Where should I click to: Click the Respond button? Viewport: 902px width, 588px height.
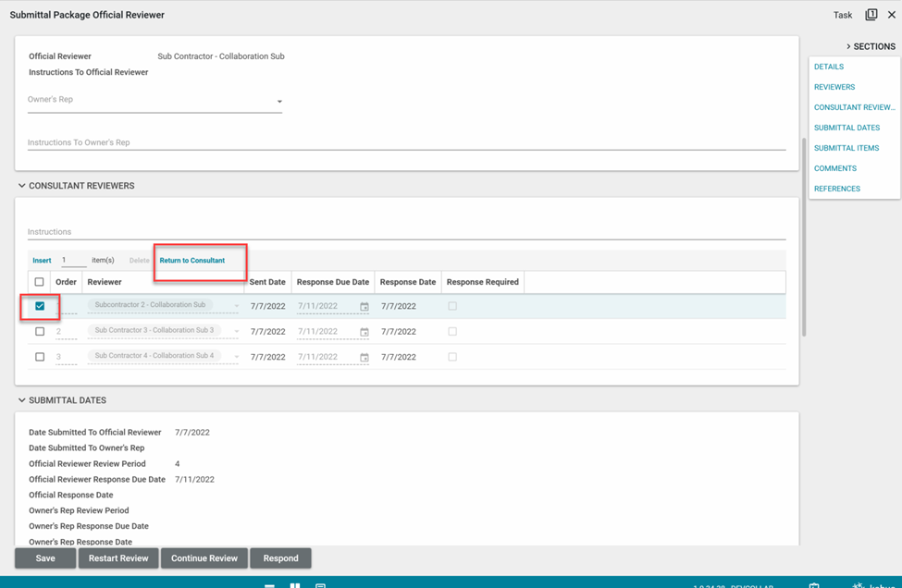click(280, 558)
